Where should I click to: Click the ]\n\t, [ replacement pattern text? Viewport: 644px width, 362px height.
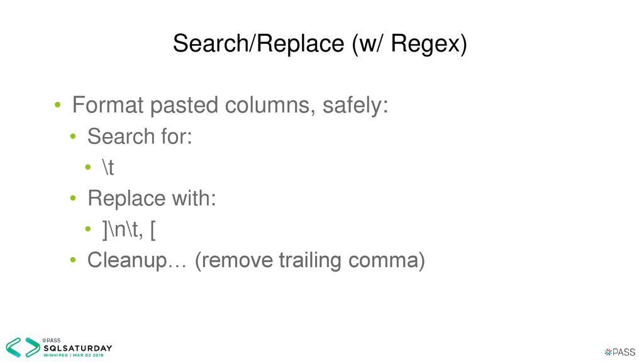click(129, 229)
